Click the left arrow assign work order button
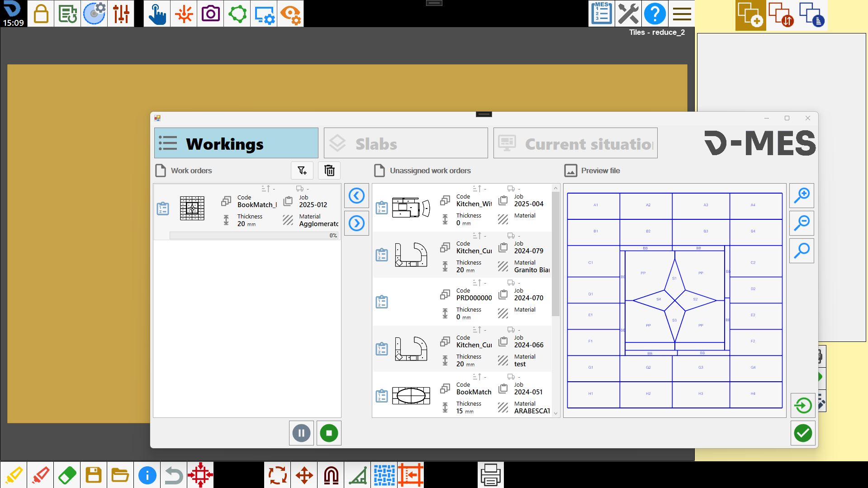 (356, 196)
